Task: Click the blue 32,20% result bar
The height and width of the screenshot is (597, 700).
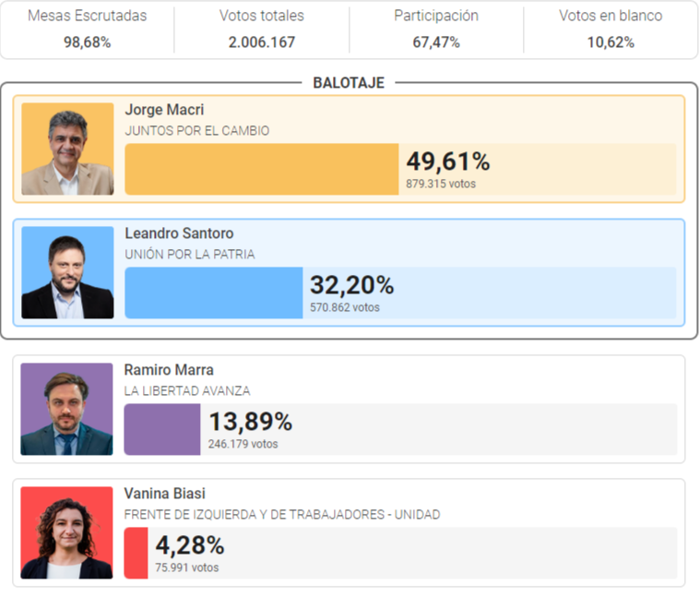Action: coord(214,293)
